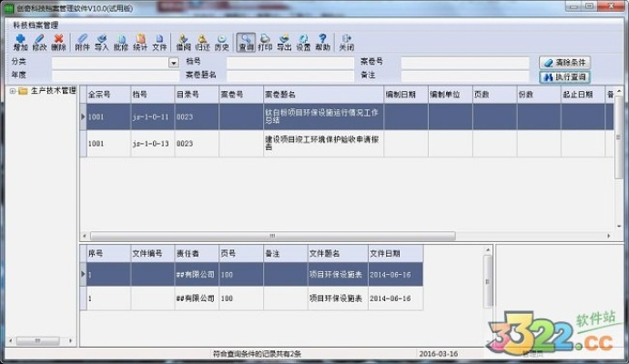Click the 档号 column header in table

point(153,95)
